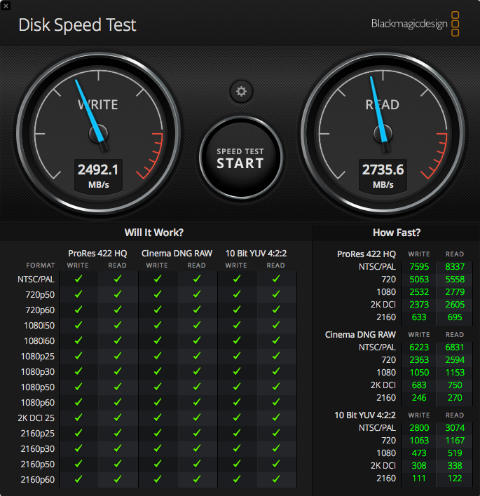Viewport: 480px width, 496px height.
Task: Click the Blackmagicdesign logo
Action: pyautogui.click(x=415, y=24)
